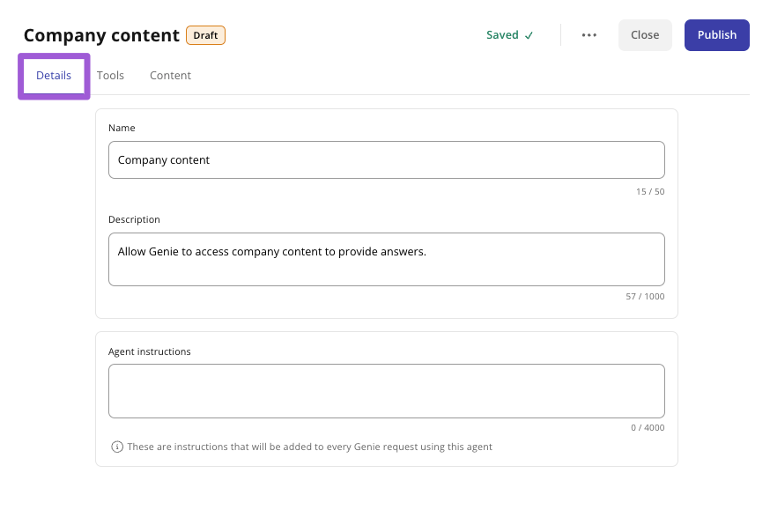Viewport: 770px width, 532px height.
Task: Click the Name field label
Action: coord(122,128)
